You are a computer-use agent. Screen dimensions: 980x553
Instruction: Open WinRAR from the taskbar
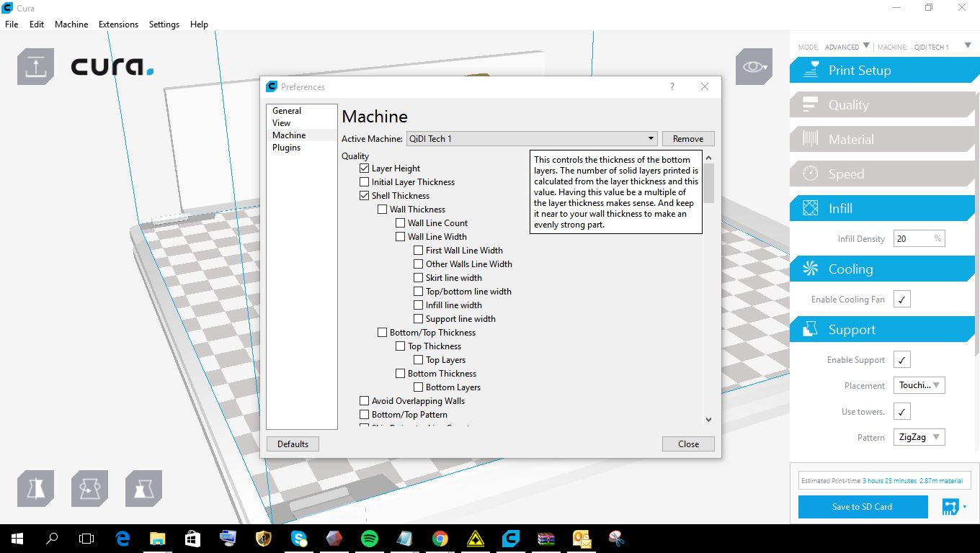click(x=546, y=538)
